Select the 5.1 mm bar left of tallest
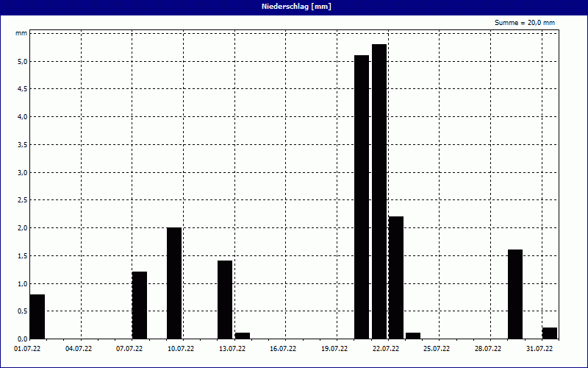The height and width of the screenshot is (368, 588). (362, 197)
